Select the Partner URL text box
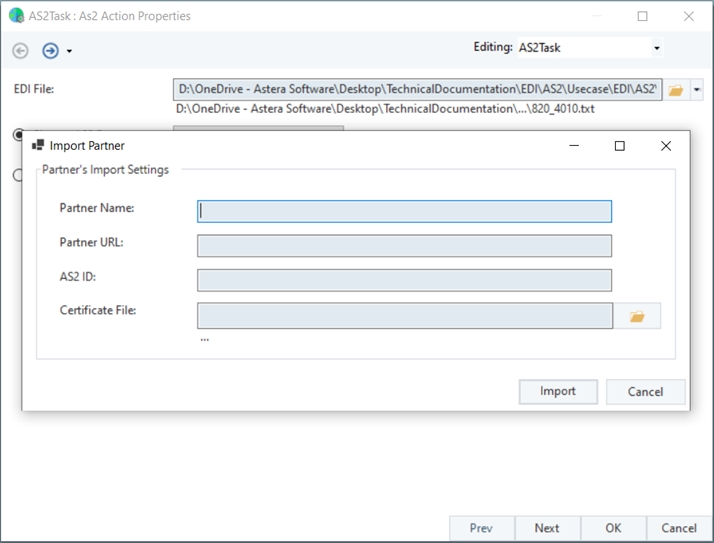Viewport: 714px width, 543px height. pyautogui.click(x=404, y=246)
